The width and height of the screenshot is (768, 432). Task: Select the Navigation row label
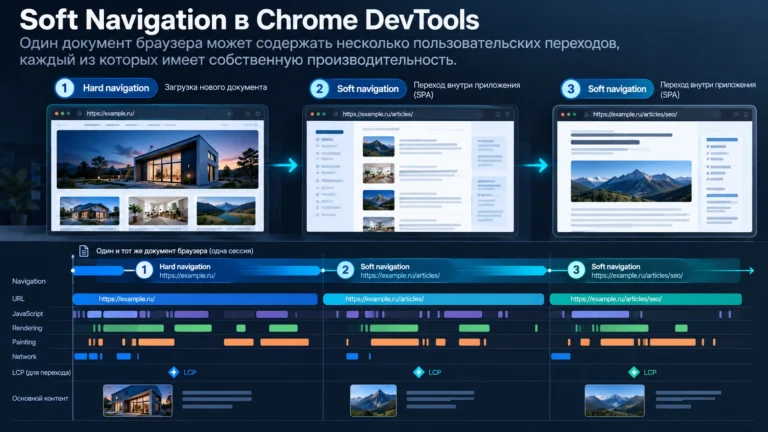pos(29,281)
